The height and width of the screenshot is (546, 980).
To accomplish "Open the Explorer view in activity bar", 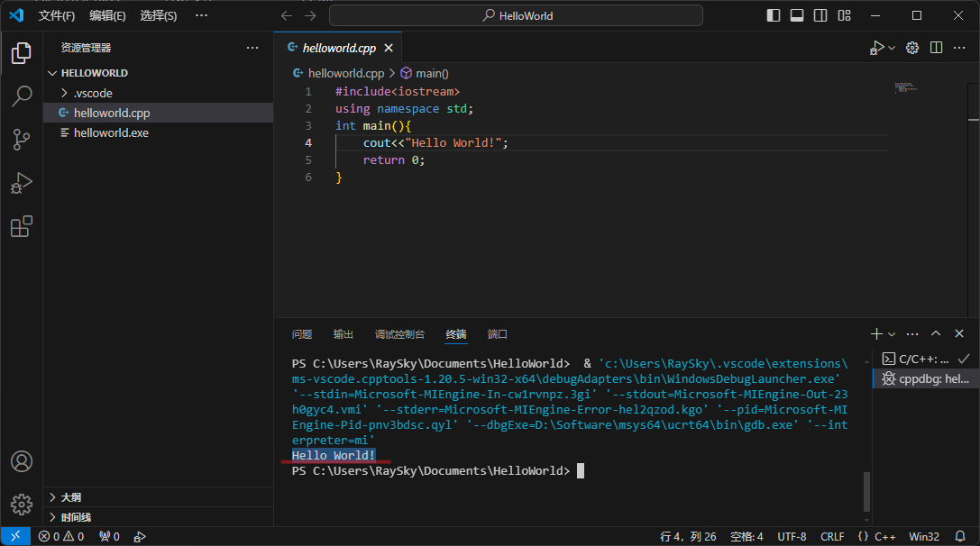I will pos(22,53).
